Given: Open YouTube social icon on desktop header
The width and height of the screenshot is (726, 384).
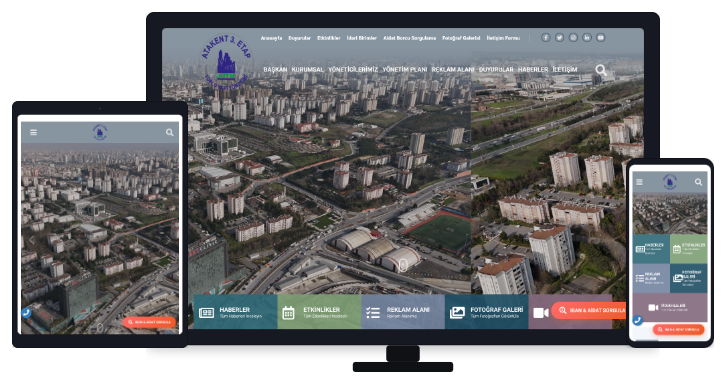Looking at the screenshot, I should click(x=601, y=38).
